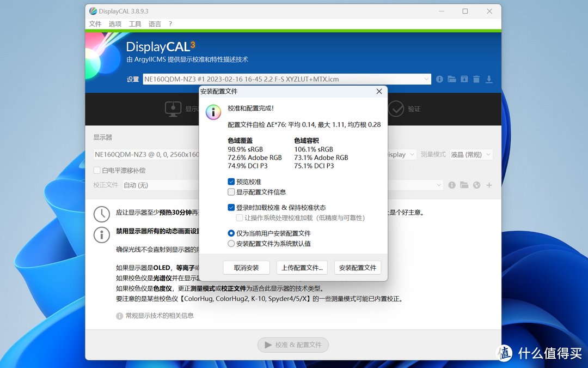
Task: Open the Verification (验证) checkmark tab
Action: (405, 108)
